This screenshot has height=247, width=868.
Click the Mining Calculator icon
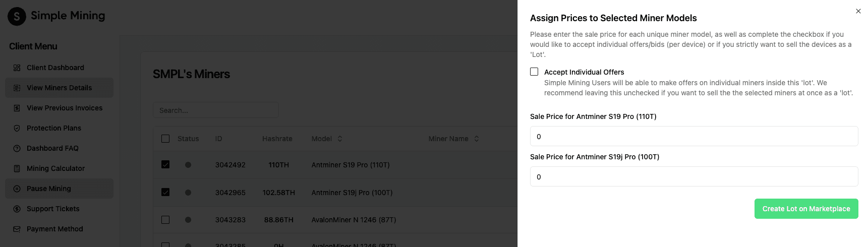tap(17, 168)
